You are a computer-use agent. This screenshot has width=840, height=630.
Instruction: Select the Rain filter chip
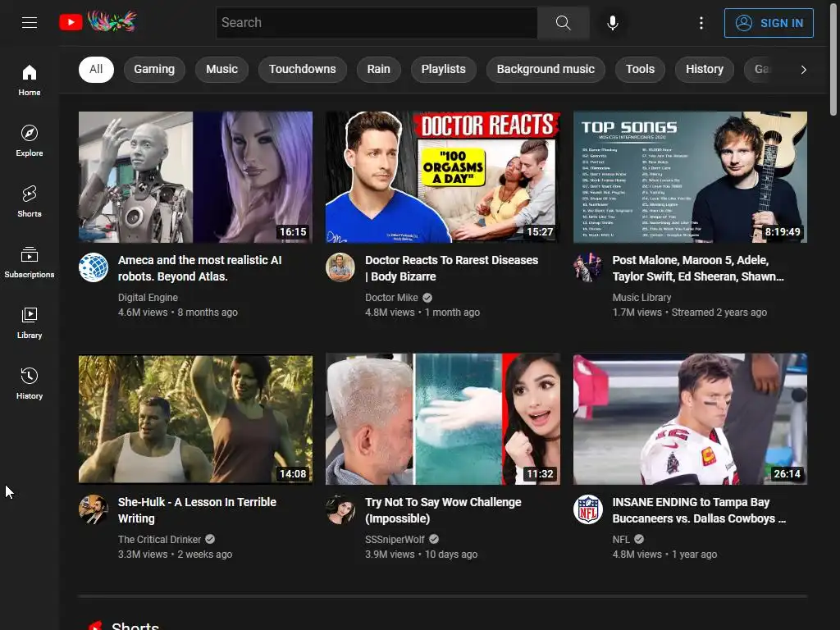pos(378,69)
